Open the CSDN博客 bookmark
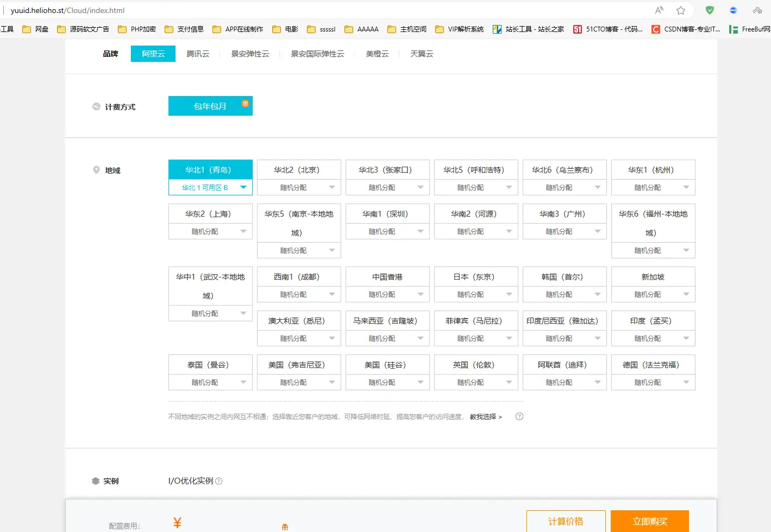 (686, 29)
